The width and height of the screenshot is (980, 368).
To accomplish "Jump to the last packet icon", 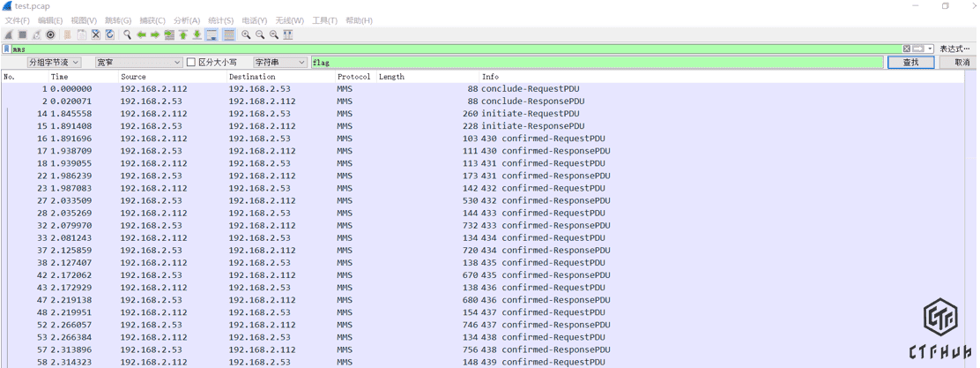I will 197,34.
